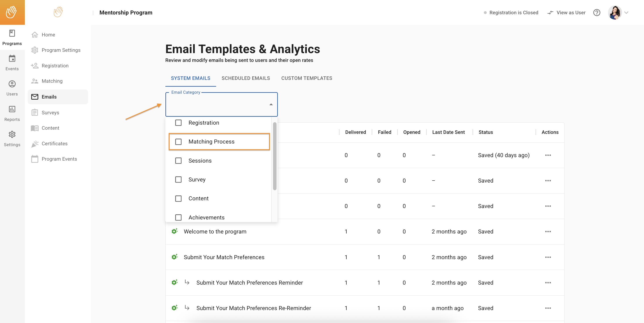This screenshot has height=323, width=644.
Task: Click the category list scrollbar thumb
Action: (x=275, y=156)
